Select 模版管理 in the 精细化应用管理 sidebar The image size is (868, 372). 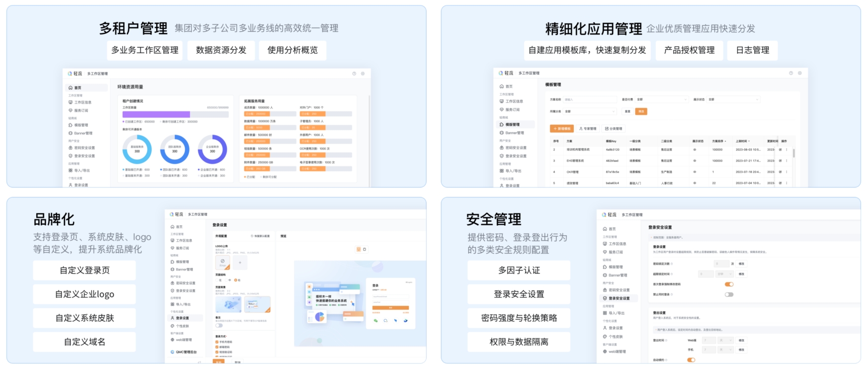[x=512, y=124]
